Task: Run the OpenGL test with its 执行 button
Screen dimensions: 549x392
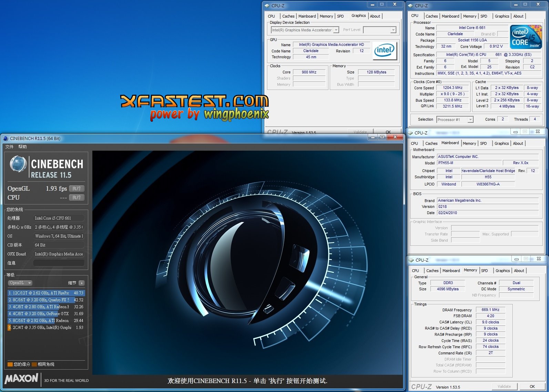Action: [77, 189]
